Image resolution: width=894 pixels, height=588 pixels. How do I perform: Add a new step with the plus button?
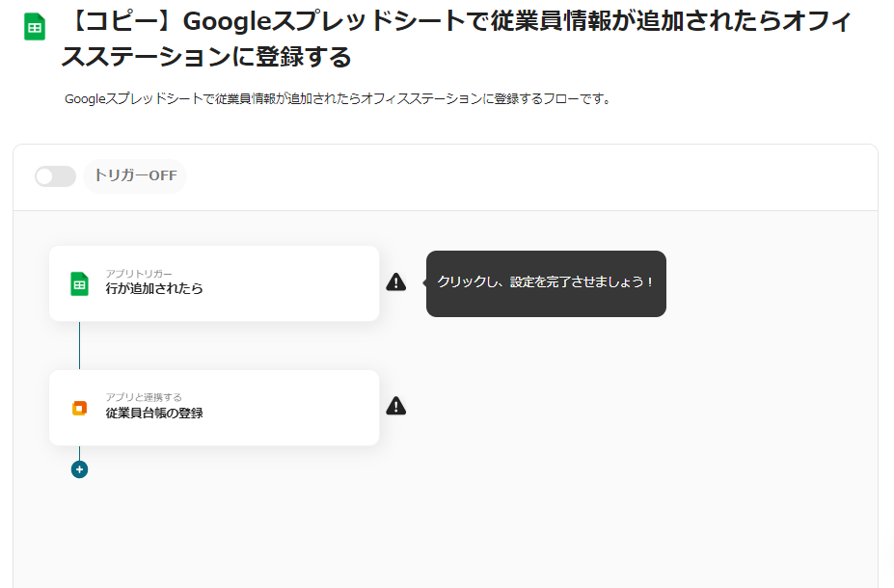[79, 469]
